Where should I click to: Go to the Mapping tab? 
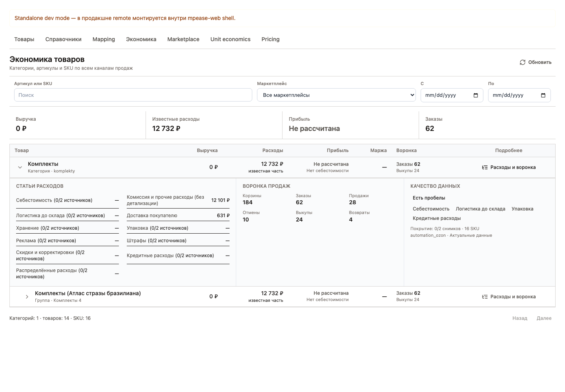104,39
